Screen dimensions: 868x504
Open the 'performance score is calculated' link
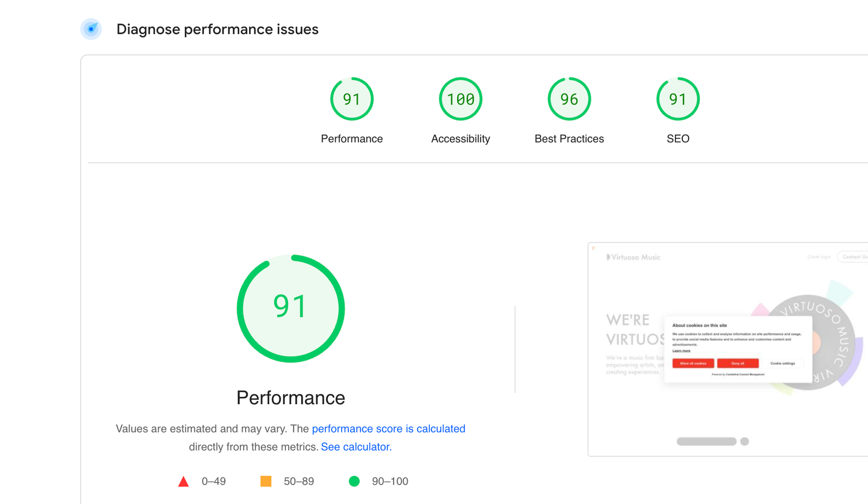click(388, 429)
